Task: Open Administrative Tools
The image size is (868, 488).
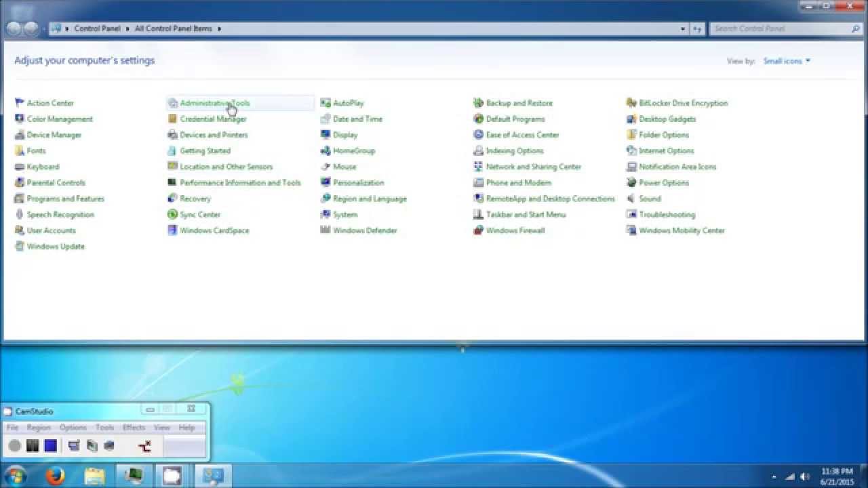Action: 214,103
